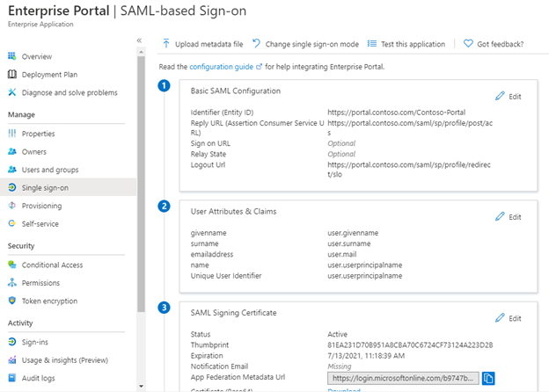Screen dimensions: 549x392
Task: Click Test this application label
Action: pyautogui.click(x=414, y=44)
